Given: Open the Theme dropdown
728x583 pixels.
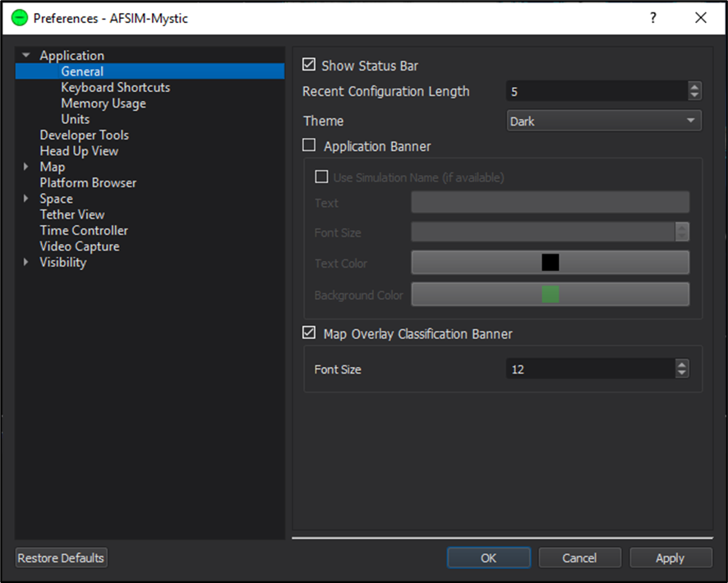Looking at the screenshot, I should pos(604,121).
